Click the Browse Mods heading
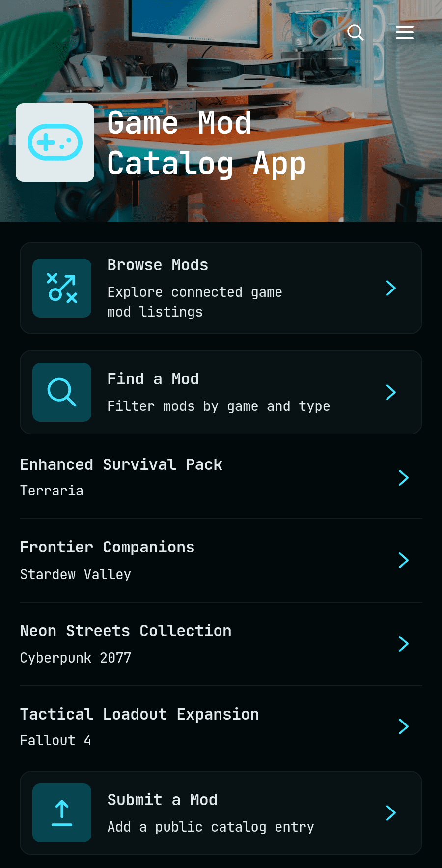 (158, 265)
